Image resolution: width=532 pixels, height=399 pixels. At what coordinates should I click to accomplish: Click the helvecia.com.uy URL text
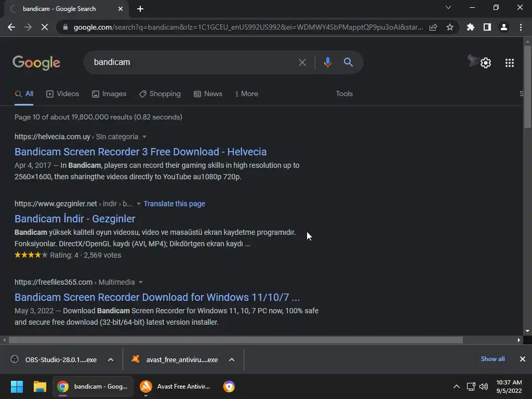coord(52,137)
